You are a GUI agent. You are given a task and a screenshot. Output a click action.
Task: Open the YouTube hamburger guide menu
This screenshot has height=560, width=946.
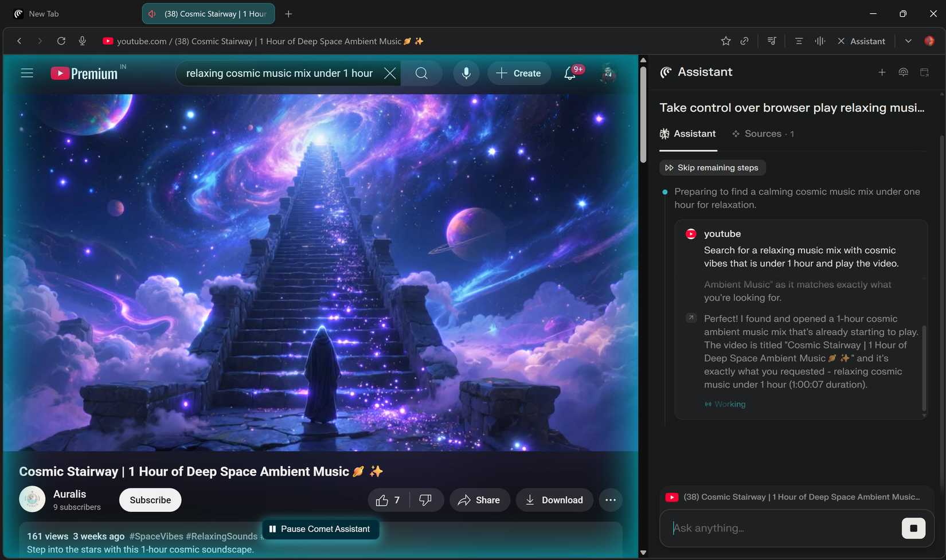tap(27, 73)
